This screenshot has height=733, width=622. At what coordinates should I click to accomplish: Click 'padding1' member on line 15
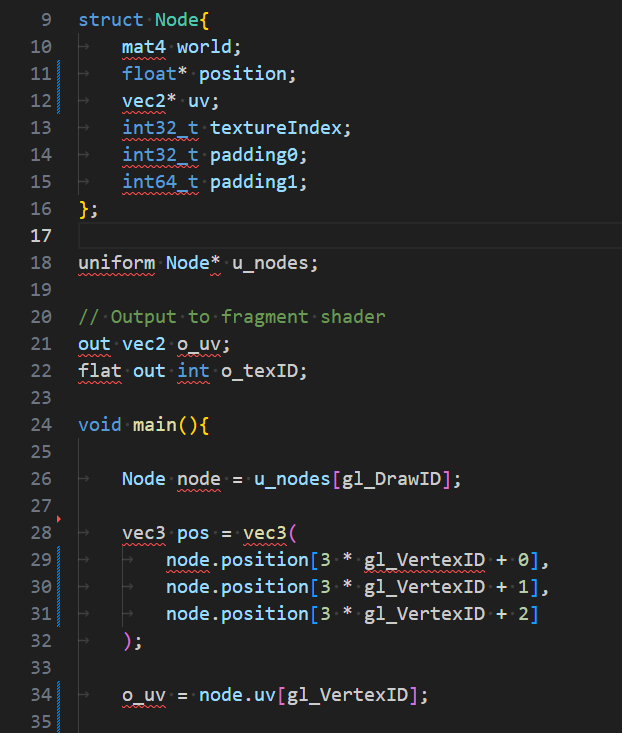(x=254, y=182)
